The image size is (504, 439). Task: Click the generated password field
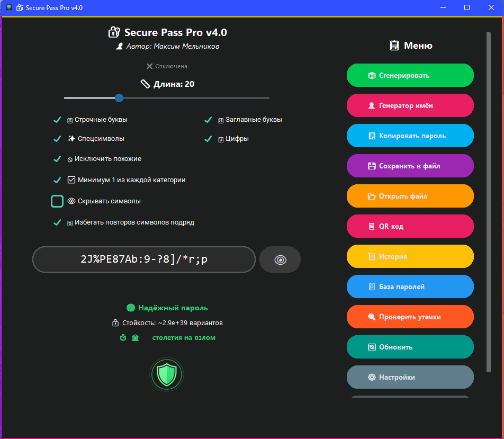144,259
